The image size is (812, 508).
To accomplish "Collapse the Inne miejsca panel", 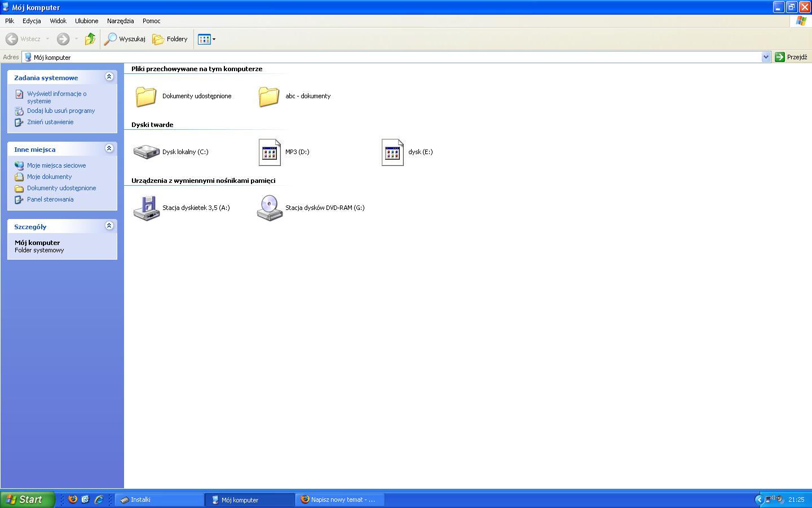I will 109,148.
